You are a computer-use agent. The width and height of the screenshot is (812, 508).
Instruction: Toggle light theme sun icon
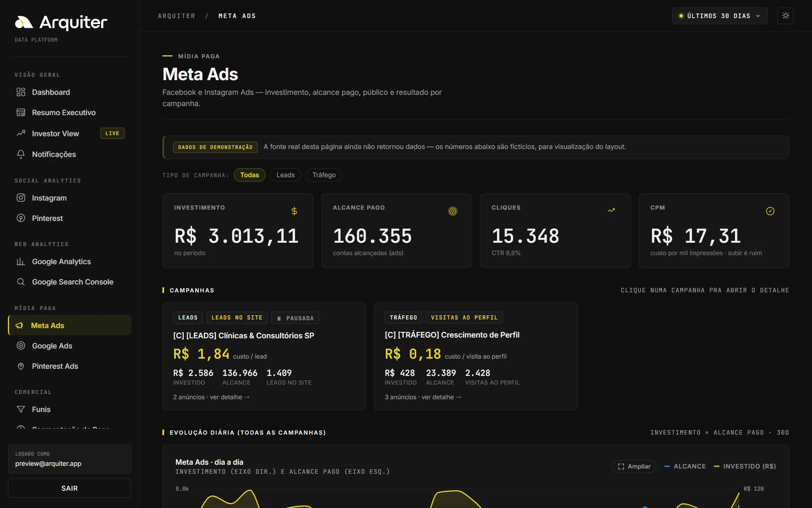point(785,16)
